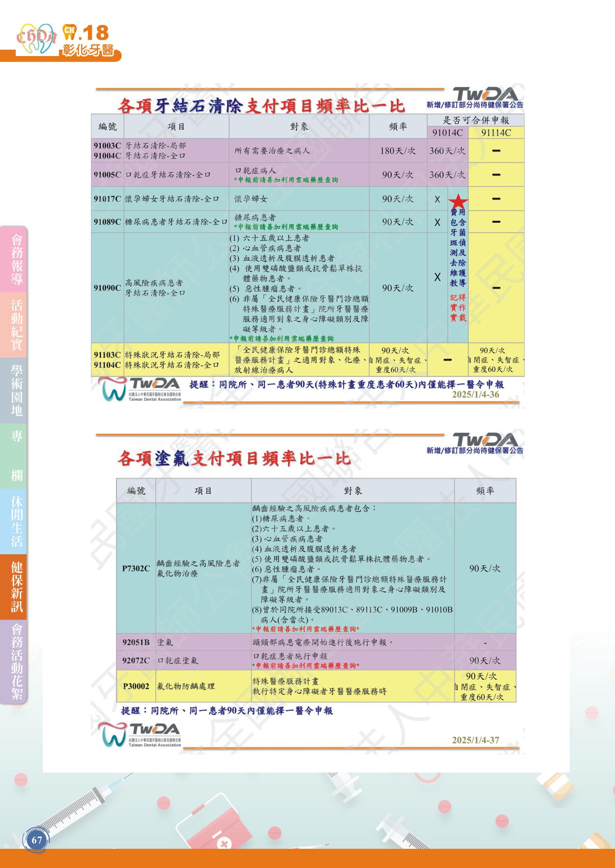Click the P7302C code cell
Viewport: 615px width, 868px height.
136,569
